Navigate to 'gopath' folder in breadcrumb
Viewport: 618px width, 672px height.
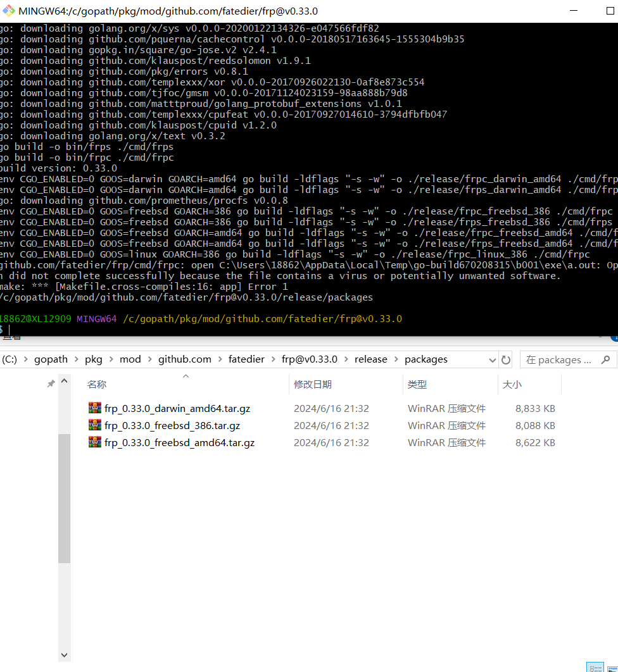[51, 359]
